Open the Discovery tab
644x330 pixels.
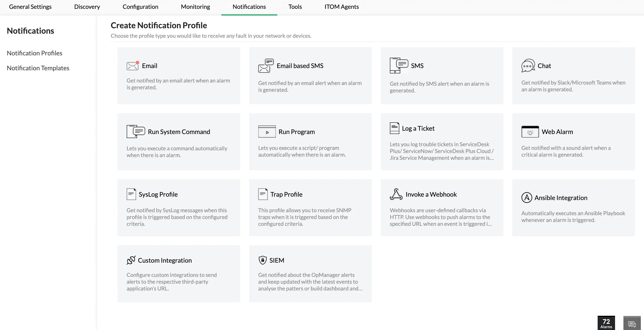point(87,7)
